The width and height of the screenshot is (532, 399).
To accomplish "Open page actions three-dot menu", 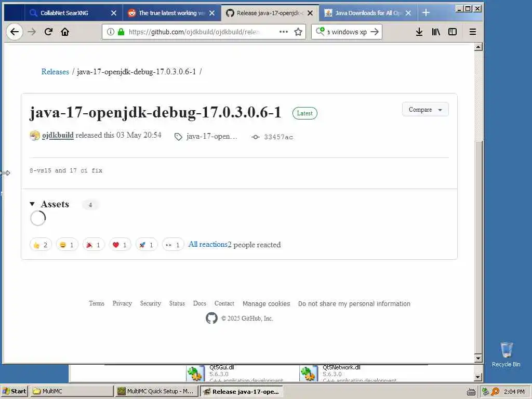I will pyautogui.click(x=283, y=32).
